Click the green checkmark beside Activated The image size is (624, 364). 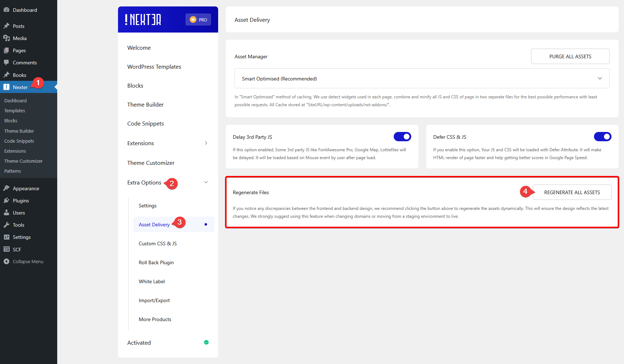[x=206, y=342]
